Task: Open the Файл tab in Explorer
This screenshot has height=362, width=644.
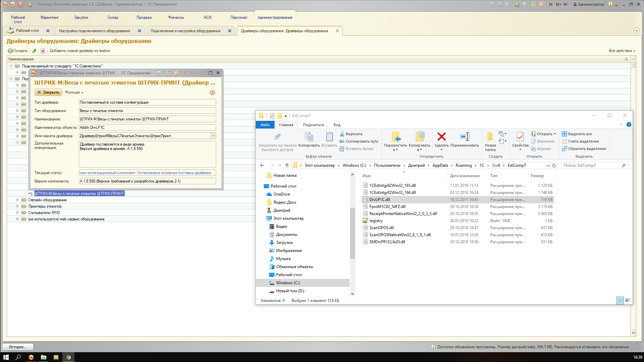Action: point(265,125)
